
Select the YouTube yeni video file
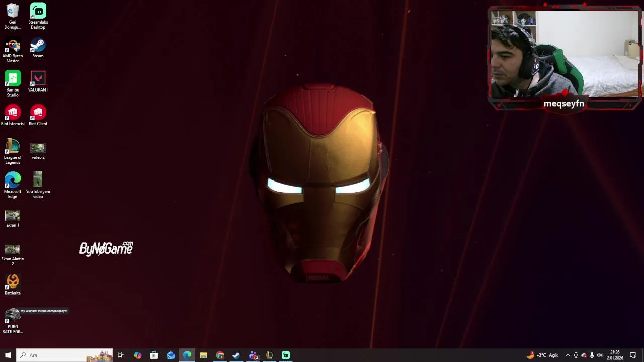(x=38, y=186)
